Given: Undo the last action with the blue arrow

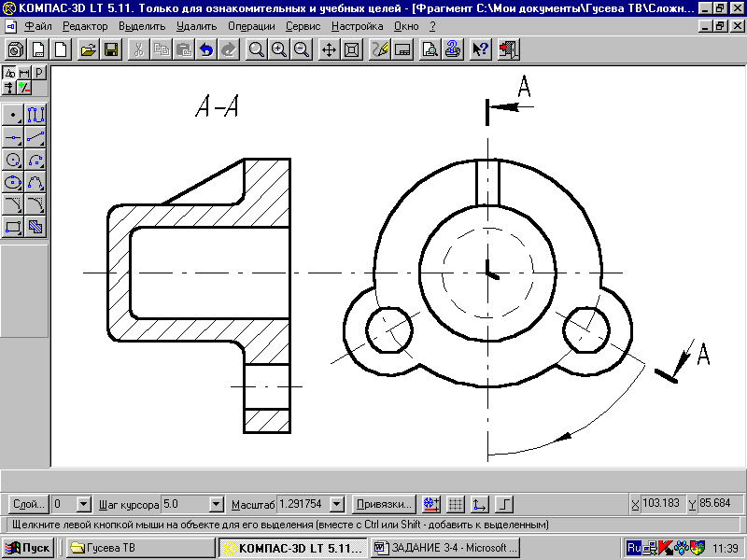Looking at the screenshot, I should coord(206,49).
